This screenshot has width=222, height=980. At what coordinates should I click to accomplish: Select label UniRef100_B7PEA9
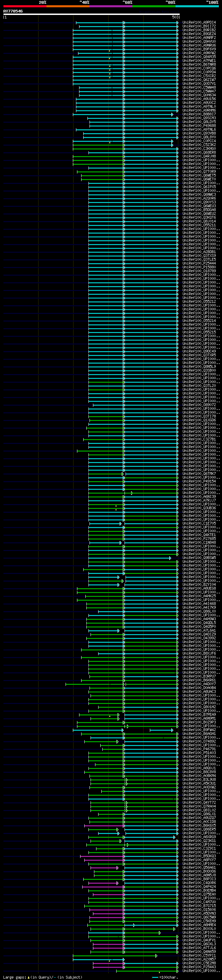pos(199,714)
